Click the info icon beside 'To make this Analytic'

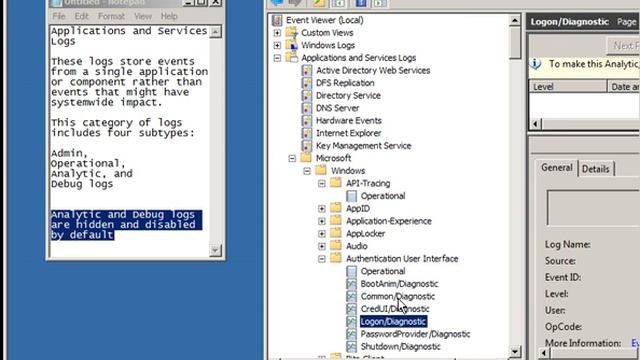[536, 64]
